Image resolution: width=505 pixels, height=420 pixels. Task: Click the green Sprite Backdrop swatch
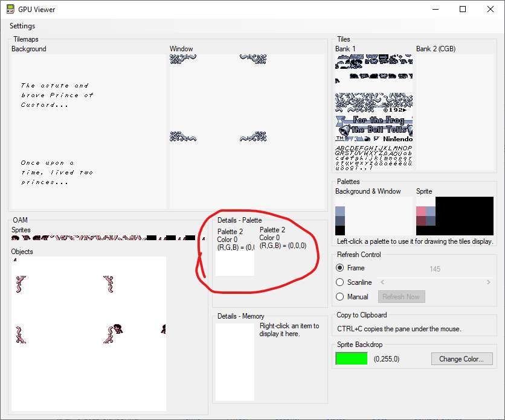tap(352, 358)
